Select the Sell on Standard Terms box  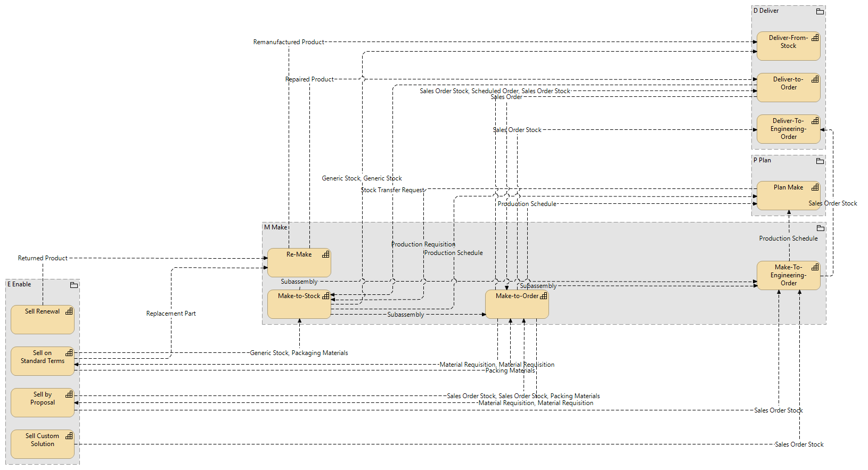tap(43, 365)
